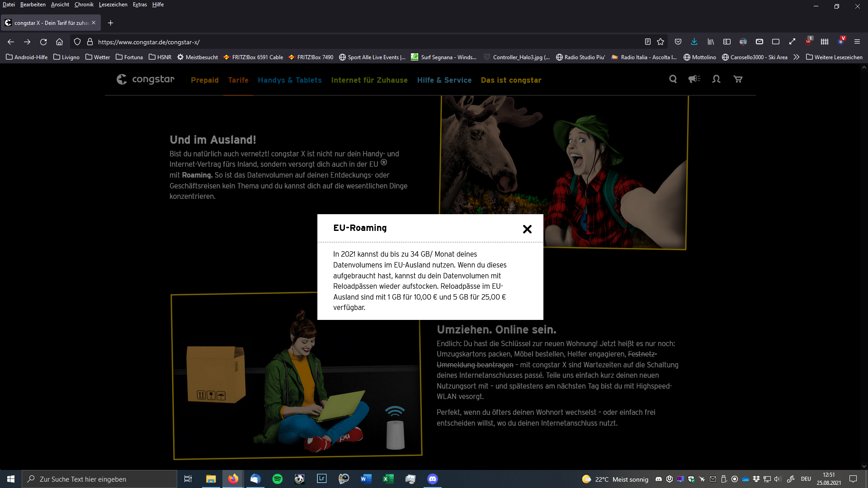Open Word from the taskbar
Viewport: 868px width, 488px height.
tap(366, 479)
